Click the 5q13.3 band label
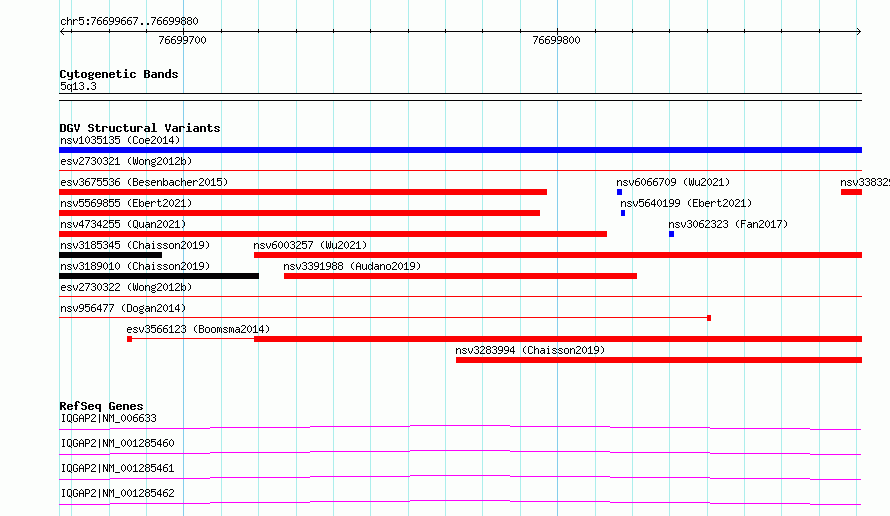 tap(78, 86)
